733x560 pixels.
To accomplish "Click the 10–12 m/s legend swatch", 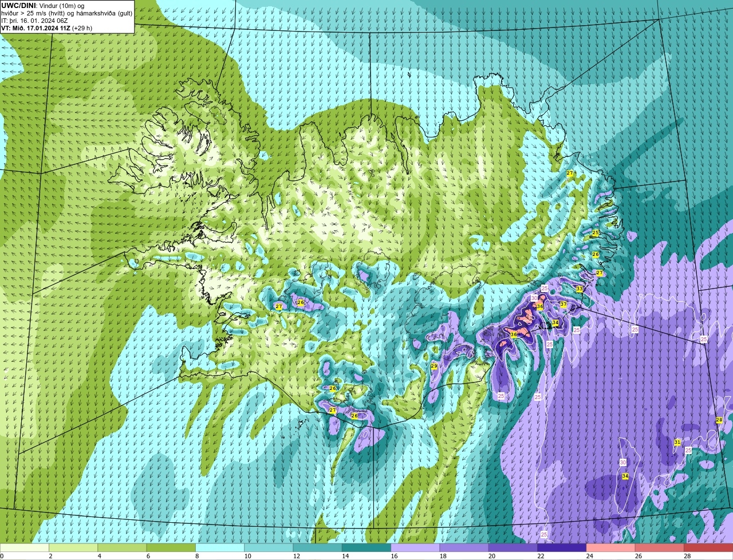I will pos(269,548).
